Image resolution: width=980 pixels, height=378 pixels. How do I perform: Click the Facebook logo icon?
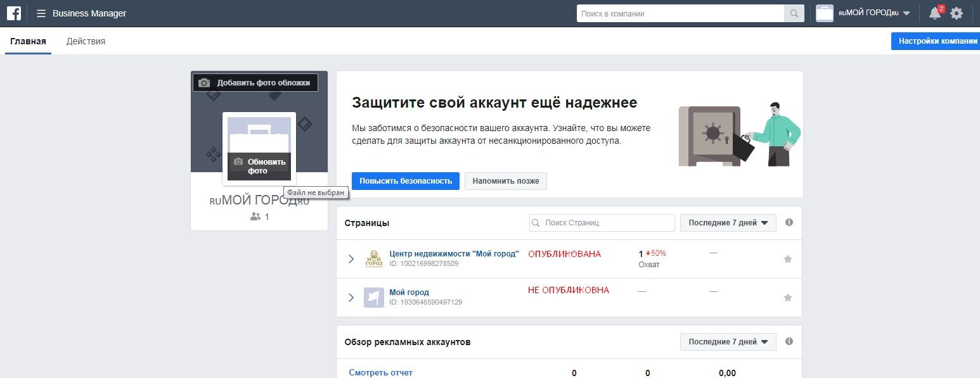point(14,13)
